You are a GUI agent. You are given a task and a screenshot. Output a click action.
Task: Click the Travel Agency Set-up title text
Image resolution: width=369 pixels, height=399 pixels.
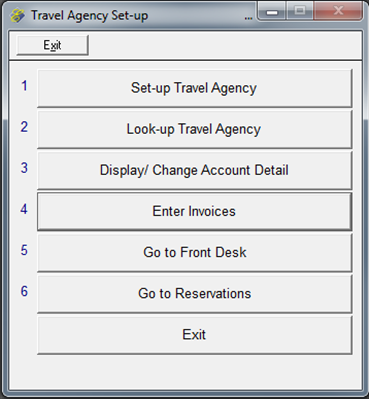click(90, 16)
